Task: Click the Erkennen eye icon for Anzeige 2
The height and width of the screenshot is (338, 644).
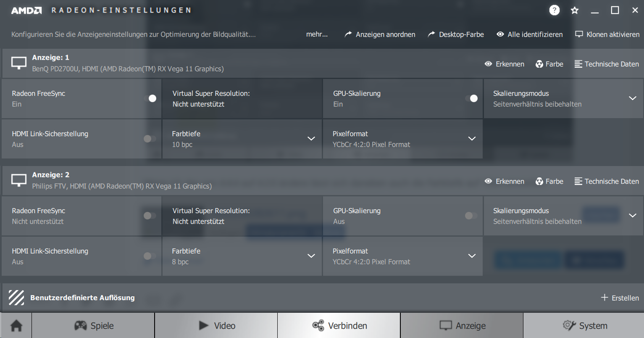Action: pyautogui.click(x=488, y=181)
